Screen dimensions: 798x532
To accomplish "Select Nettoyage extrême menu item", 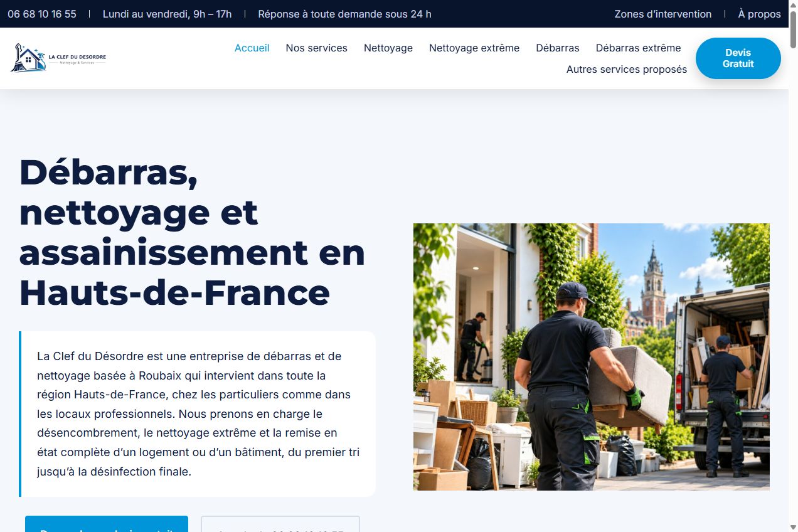I will click(474, 48).
